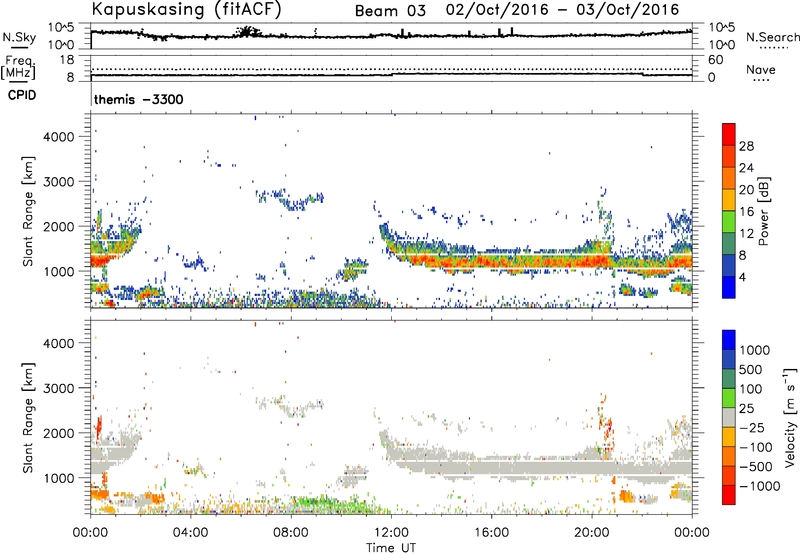Click the solid line sample under N.Sky
This screenshot has width=800, height=554.
pyautogui.click(x=18, y=48)
